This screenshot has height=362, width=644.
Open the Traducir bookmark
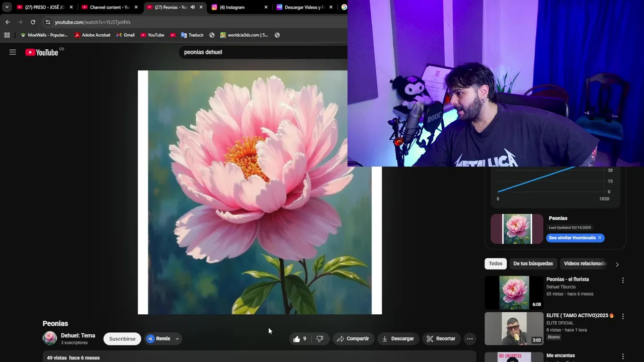pos(192,35)
